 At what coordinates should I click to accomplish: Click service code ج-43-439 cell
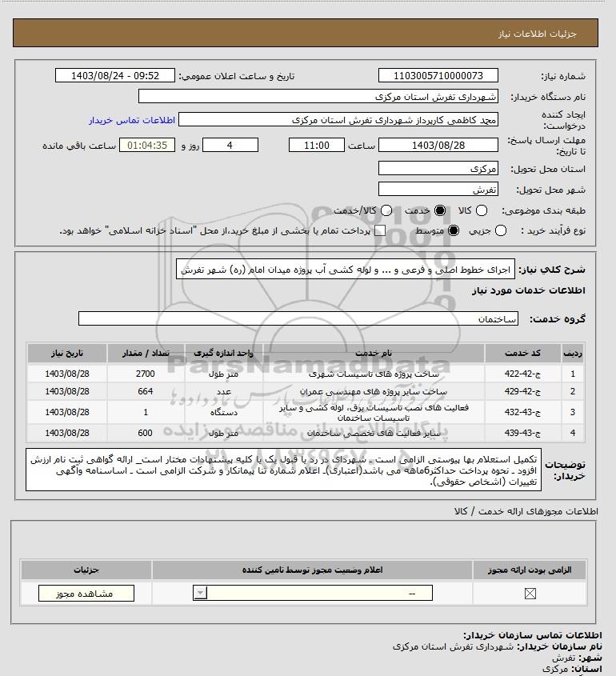[522, 433]
